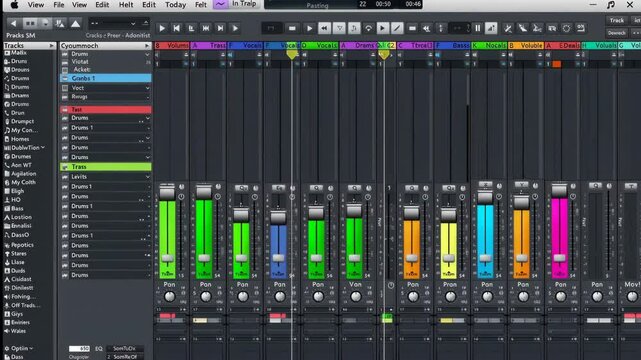Click the Y button above K Voluble orange fader
Viewport: 641px width, 360px height.
pos(522,185)
